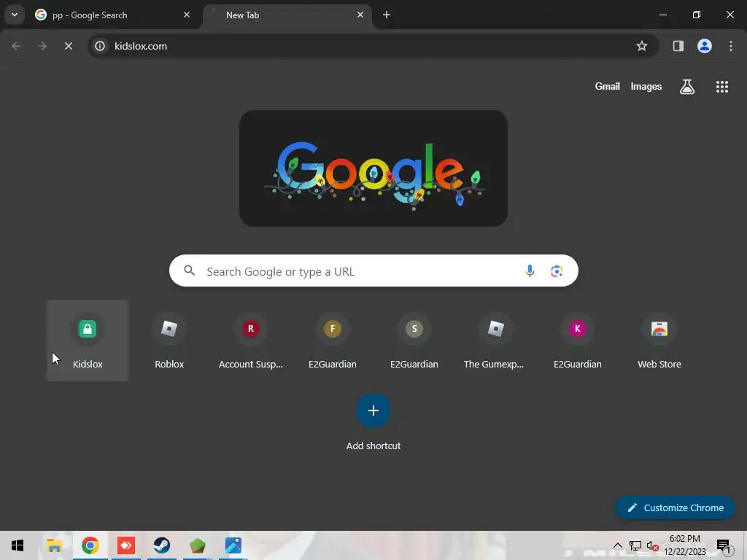Open Search Labs flask icon
This screenshot has height=560, width=747.
(x=687, y=87)
